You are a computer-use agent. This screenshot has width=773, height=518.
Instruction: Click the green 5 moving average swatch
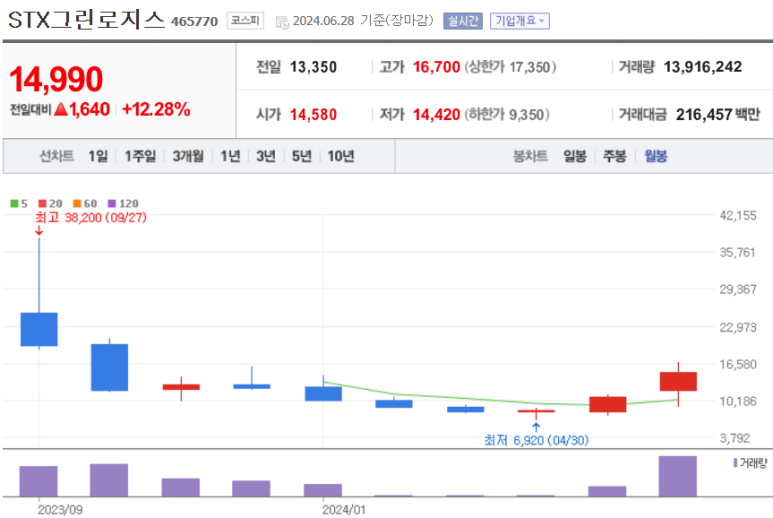pos(14,204)
